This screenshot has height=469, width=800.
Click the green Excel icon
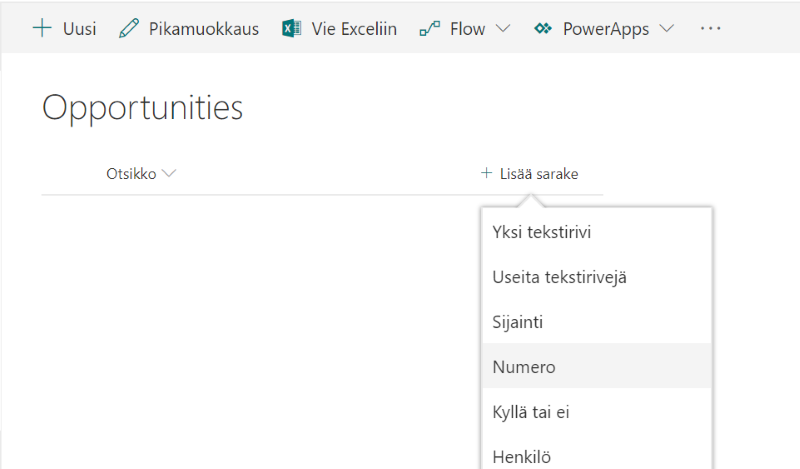tap(291, 28)
